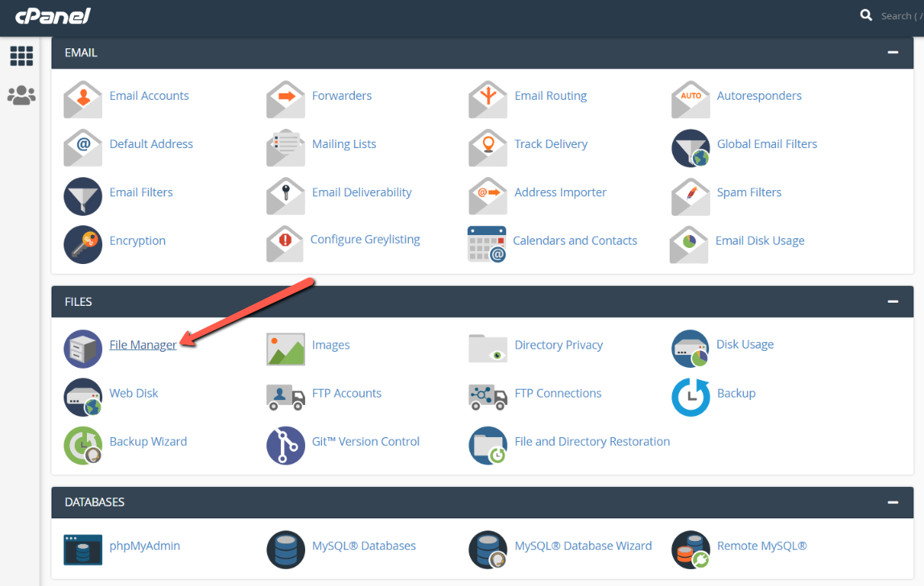The width and height of the screenshot is (924, 586).
Task: Click the phpMyAdmin icon
Action: point(83,550)
